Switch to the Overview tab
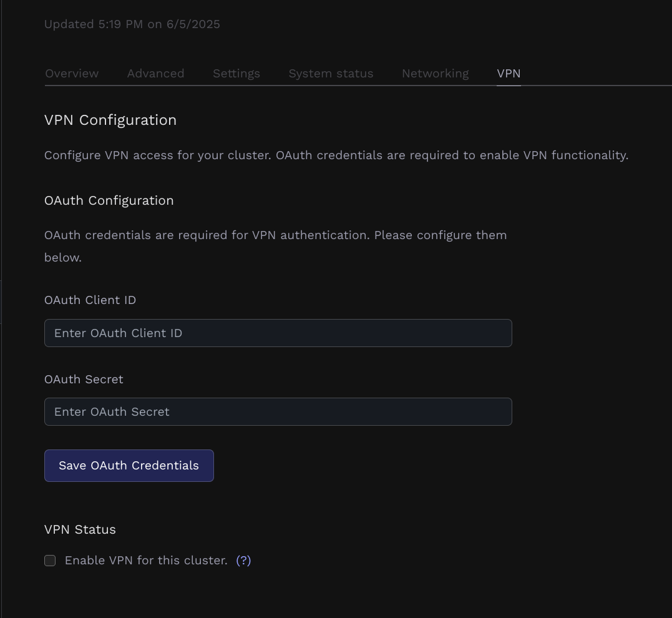 pyautogui.click(x=71, y=73)
